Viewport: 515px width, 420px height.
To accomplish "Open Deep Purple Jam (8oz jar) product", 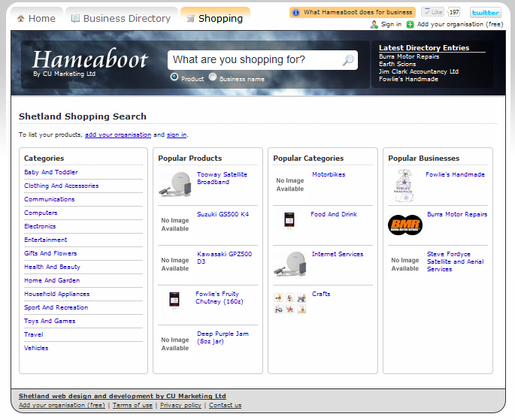I will pyautogui.click(x=223, y=337).
